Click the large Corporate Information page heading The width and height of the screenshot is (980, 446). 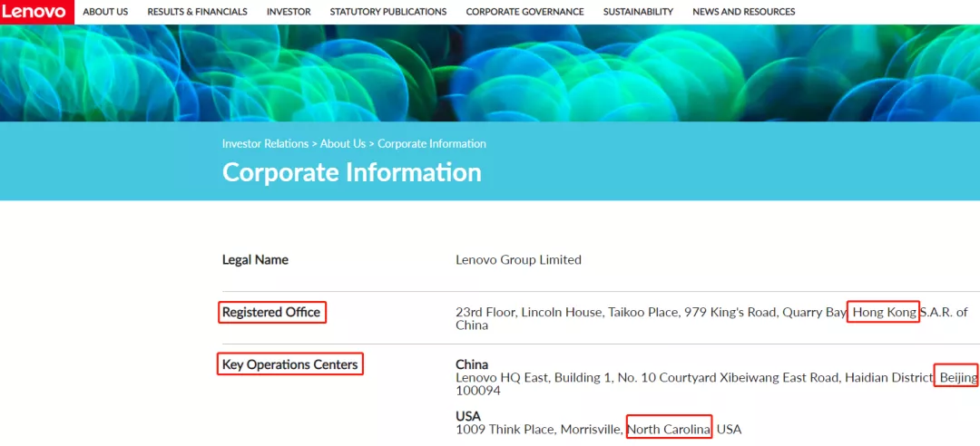352,172
